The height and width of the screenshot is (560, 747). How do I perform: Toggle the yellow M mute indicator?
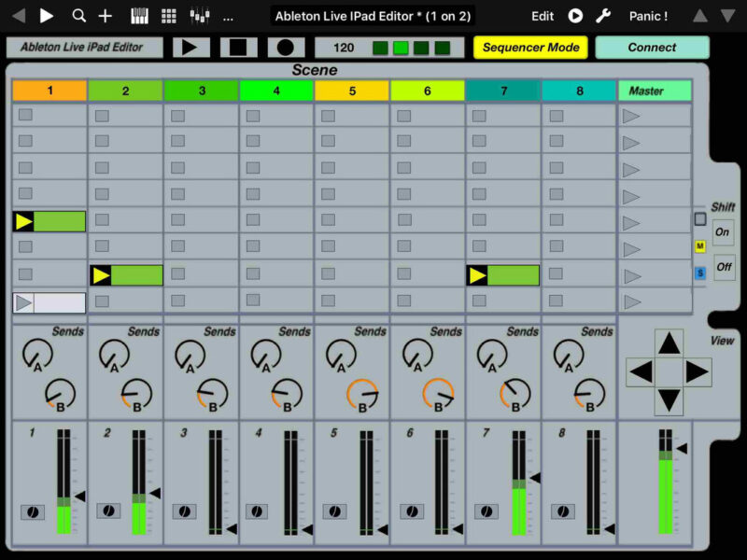pos(699,246)
